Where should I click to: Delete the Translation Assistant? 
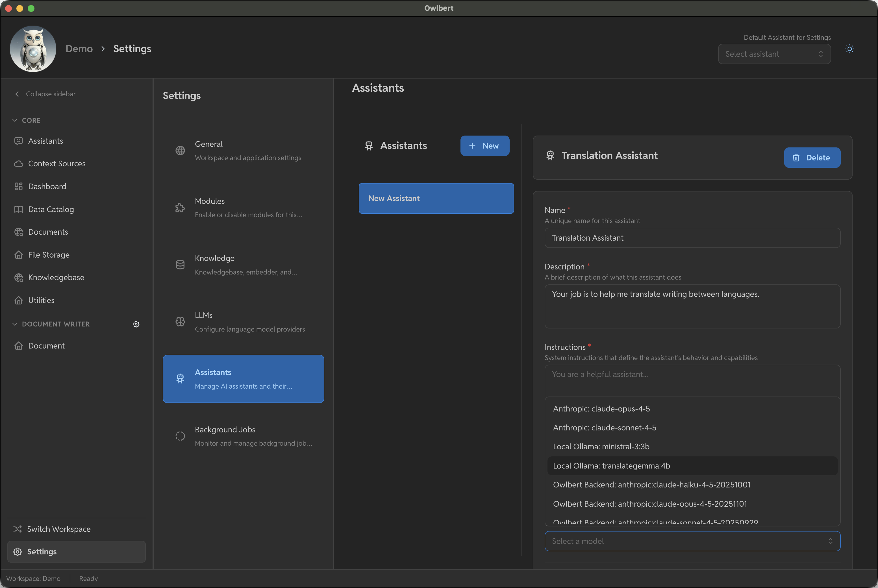[812, 158]
